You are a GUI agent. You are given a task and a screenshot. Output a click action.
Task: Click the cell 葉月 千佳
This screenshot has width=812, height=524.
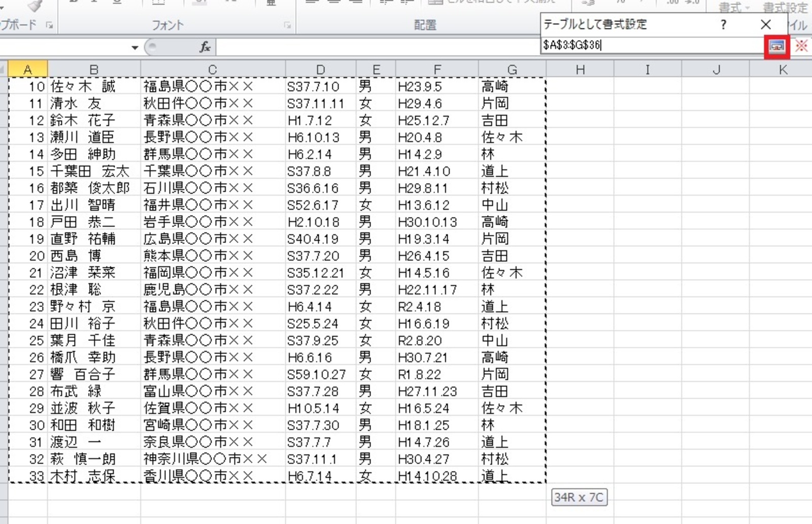(x=94, y=340)
